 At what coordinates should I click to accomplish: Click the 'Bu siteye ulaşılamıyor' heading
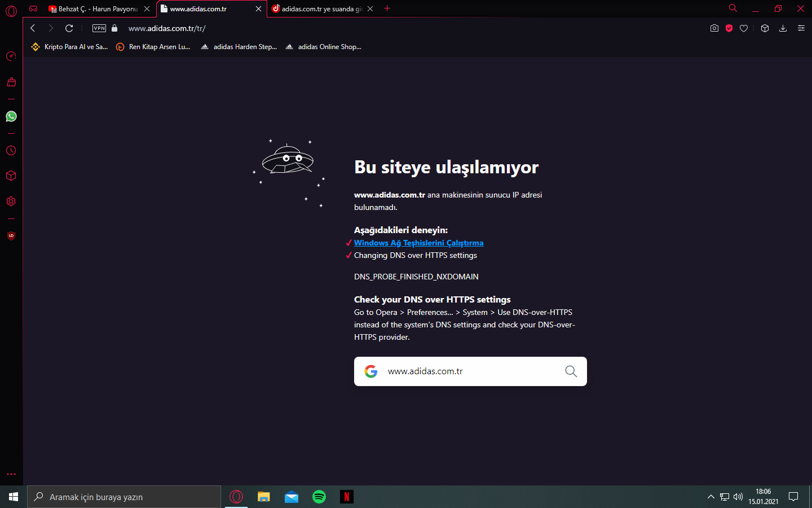click(x=446, y=167)
